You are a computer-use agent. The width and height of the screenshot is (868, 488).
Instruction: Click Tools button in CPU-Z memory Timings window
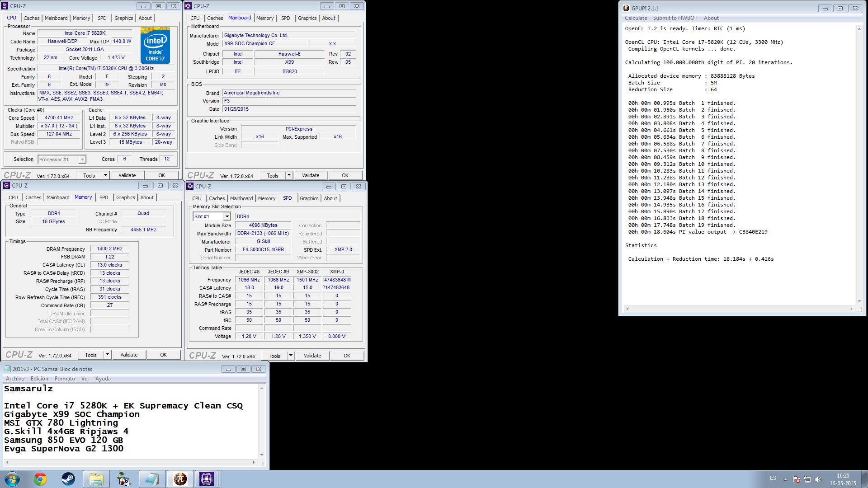coord(91,355)
